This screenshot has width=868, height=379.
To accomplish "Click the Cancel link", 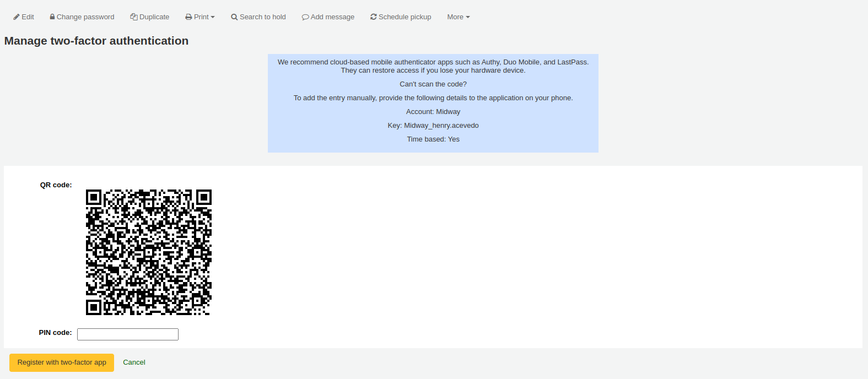I will (134, 362).
